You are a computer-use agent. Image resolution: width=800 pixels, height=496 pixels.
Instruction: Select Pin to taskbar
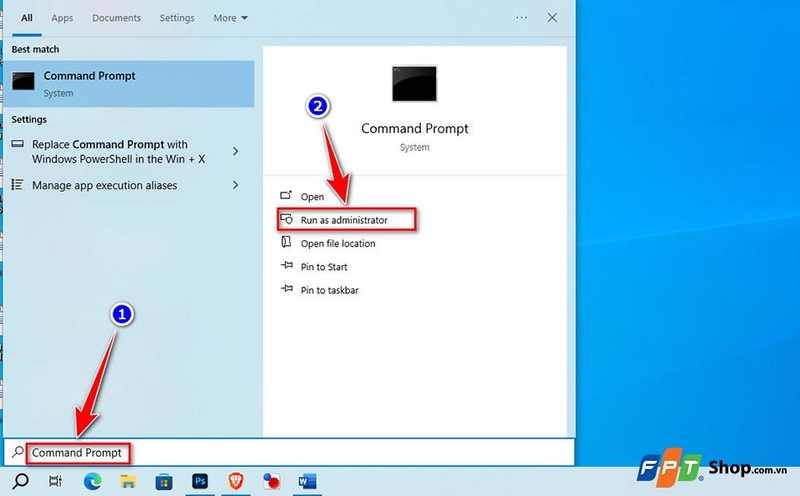point(330,290)
